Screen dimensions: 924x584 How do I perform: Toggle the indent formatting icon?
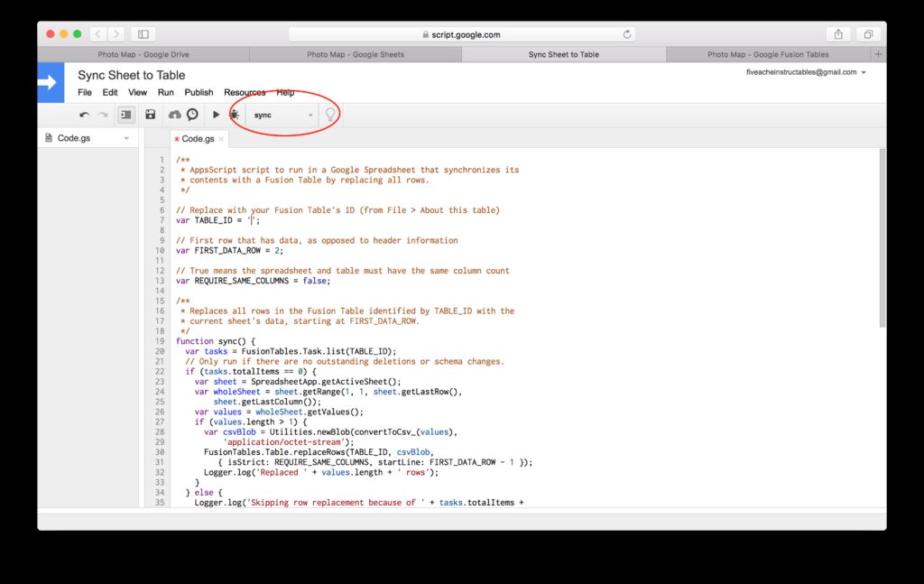pyautogui.click(x=126, y=115)
